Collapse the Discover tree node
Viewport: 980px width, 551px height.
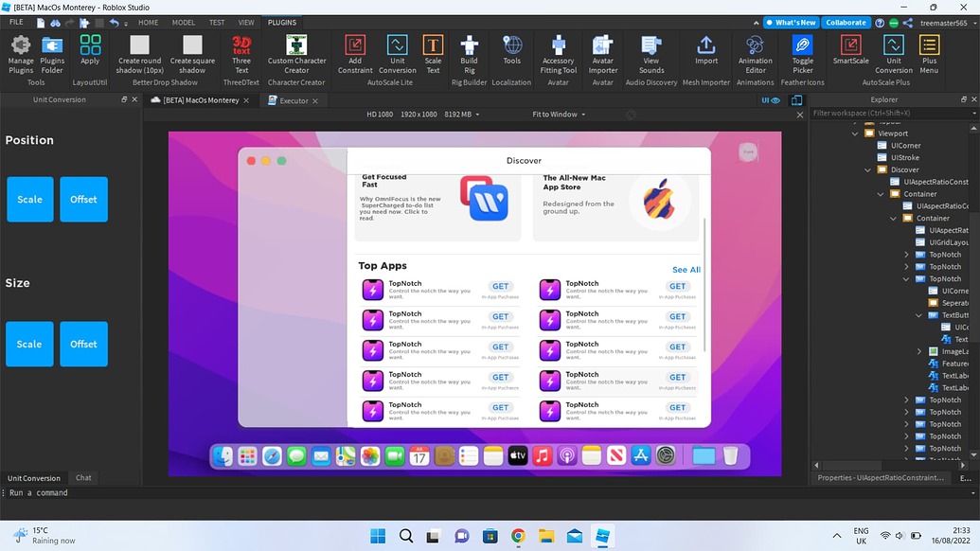click(x=867, y=169)
